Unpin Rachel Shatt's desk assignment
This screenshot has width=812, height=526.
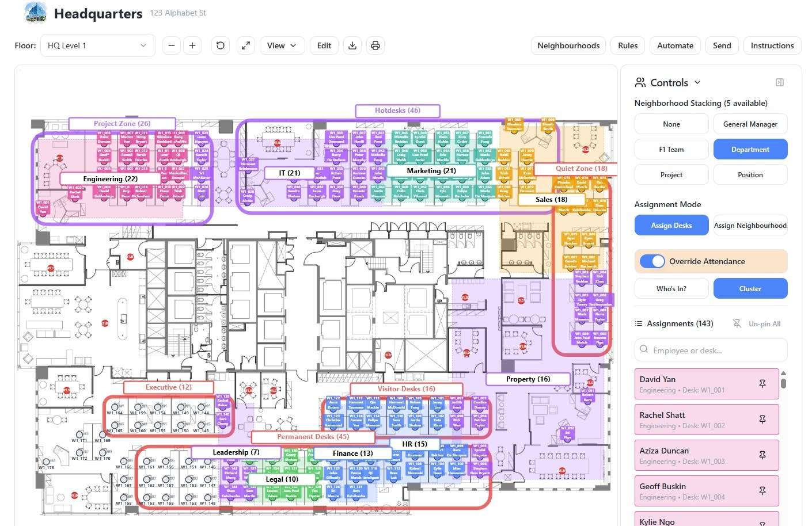(762, 420)
